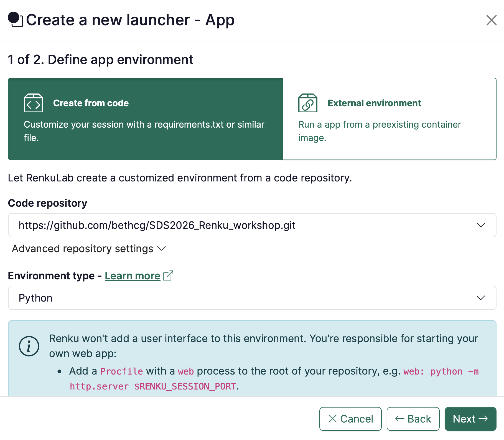
Task: Click the launcher logo icon beside the title
Action: [x=15, y=19]
